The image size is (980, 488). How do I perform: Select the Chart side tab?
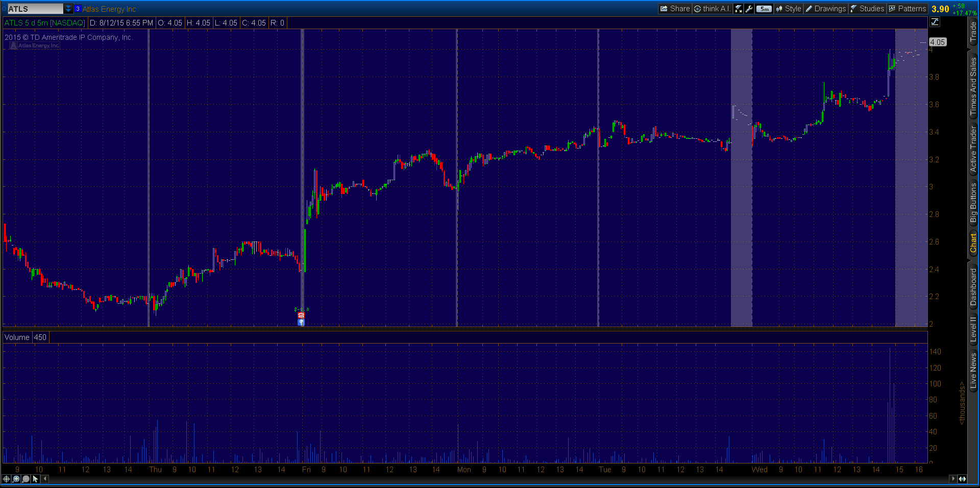(973, 243)
